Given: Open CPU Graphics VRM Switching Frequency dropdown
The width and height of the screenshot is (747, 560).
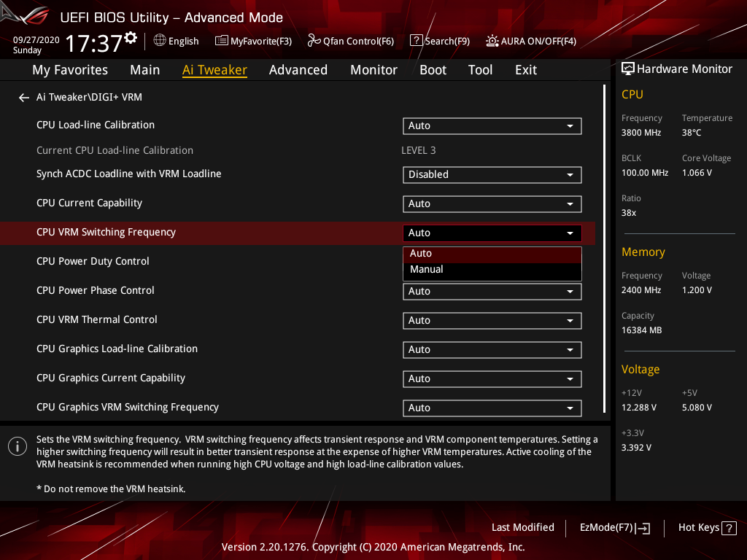Looking at the screenshot, I should click(492, 408).
